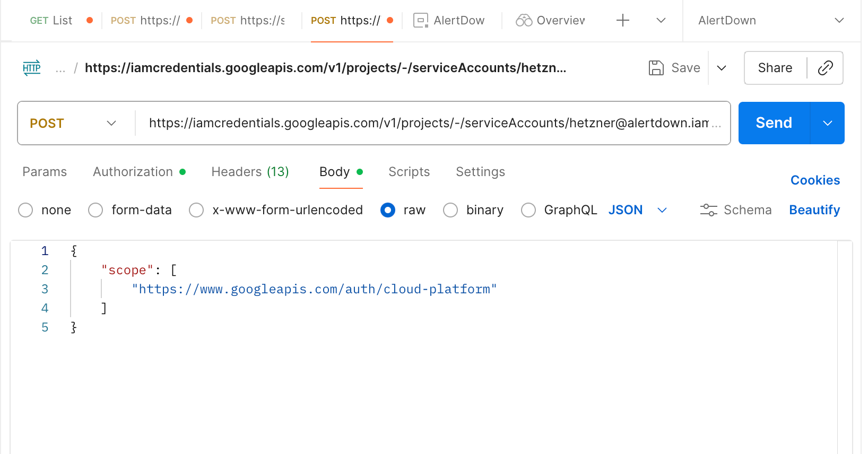The height and width of the screenshot is (454, 868).
Task: Click breadcrumb ellipsis before request name
Action: [60, 68]
